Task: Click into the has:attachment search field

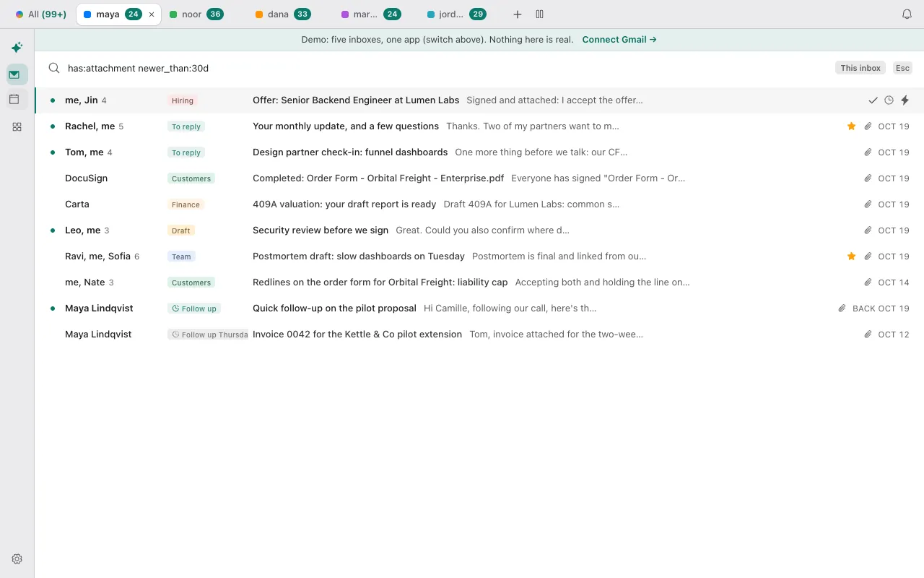Action: (x=448, y=68)
